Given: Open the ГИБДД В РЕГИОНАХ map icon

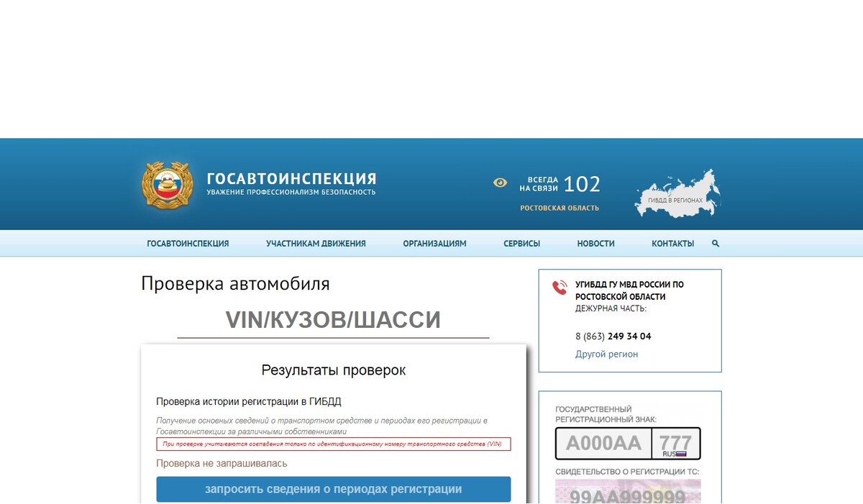Looking at the screenshot, I should tap(675, 191).
